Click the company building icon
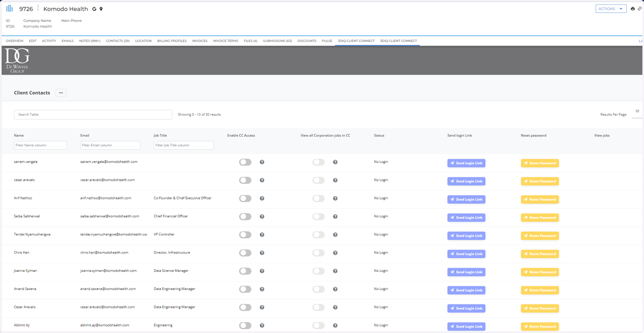The height and width of the screenshot is (333, 644). click(x=9, y=9)
